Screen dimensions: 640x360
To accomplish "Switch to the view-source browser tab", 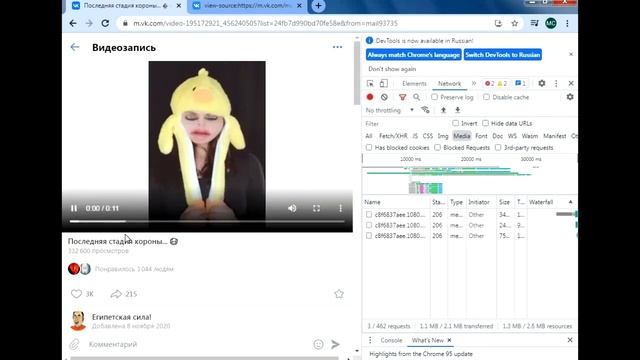I will [x=246, y=6].
